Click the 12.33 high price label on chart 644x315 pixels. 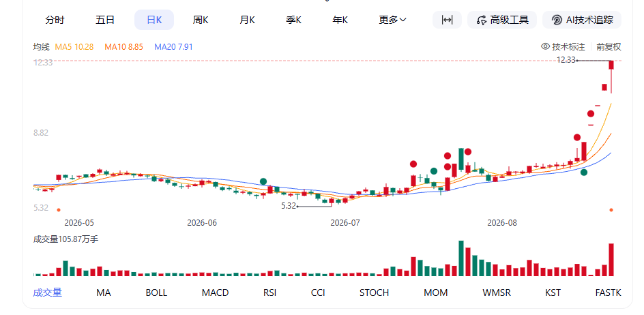pos(566,60)
